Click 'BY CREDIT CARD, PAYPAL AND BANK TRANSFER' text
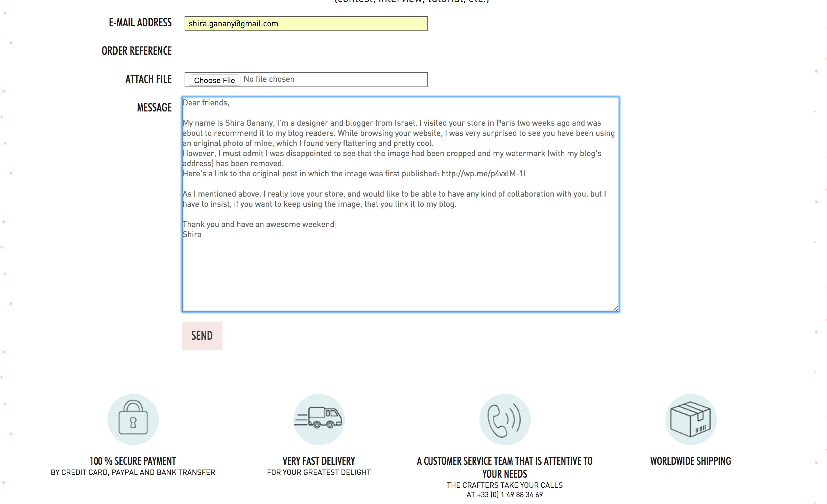The width and height of the screenshot is (827, 504). [133, 472]
